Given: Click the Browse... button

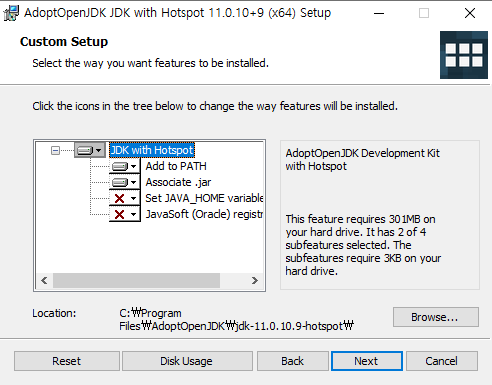Looking at the screenshot, I should (436, 317).
